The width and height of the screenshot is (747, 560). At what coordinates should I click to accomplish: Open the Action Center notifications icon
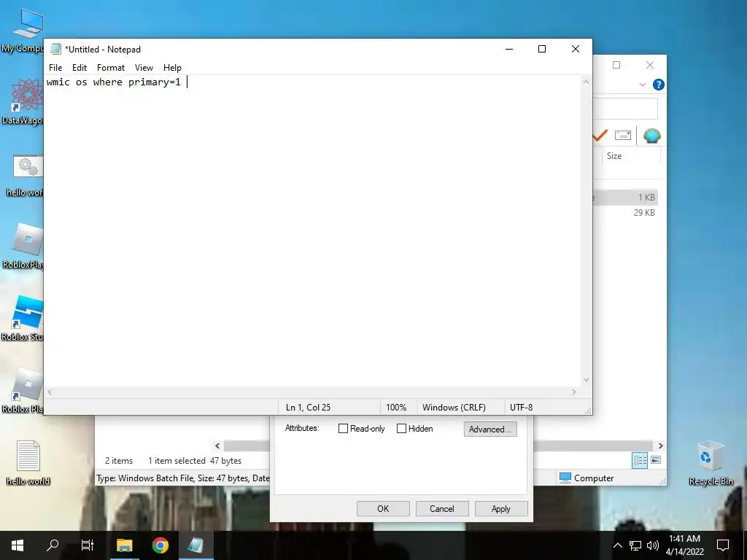723,545
